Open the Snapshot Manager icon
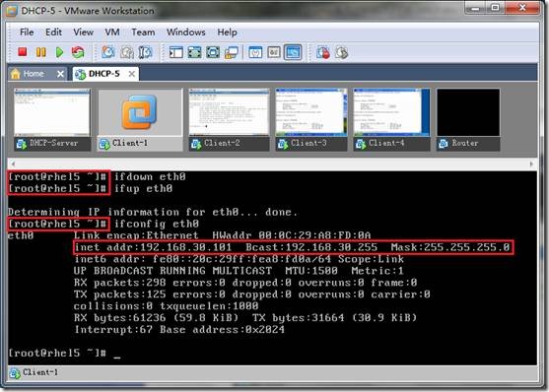549x392 pixels. pos(145,52)
